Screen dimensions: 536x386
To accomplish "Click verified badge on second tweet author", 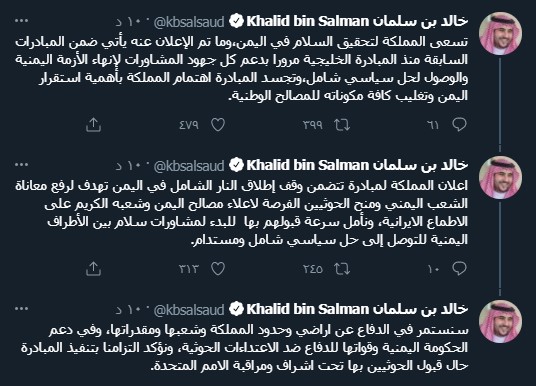I will (x=236, y=165).
